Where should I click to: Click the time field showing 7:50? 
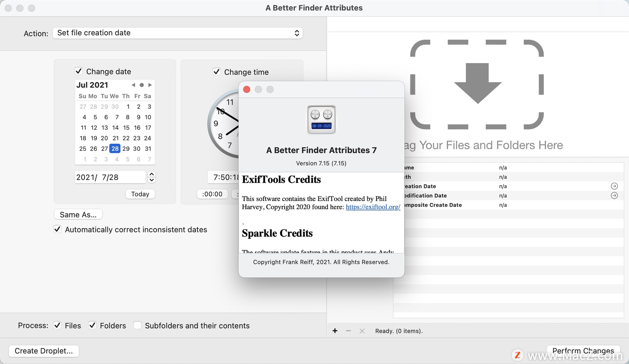(223, 177)
